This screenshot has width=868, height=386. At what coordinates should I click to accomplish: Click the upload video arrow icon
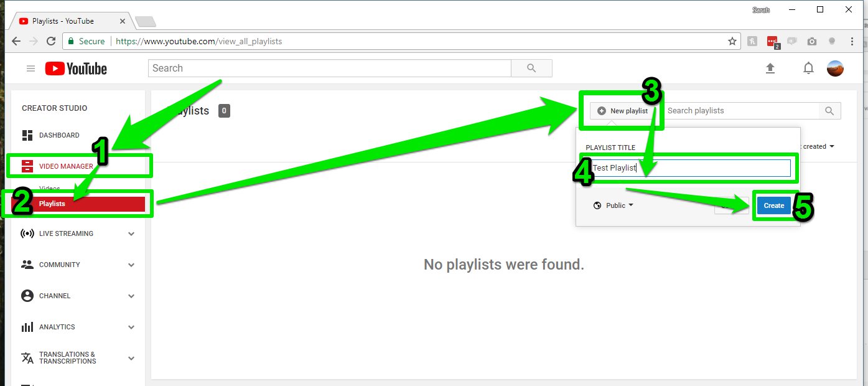(x=770, y=68)
